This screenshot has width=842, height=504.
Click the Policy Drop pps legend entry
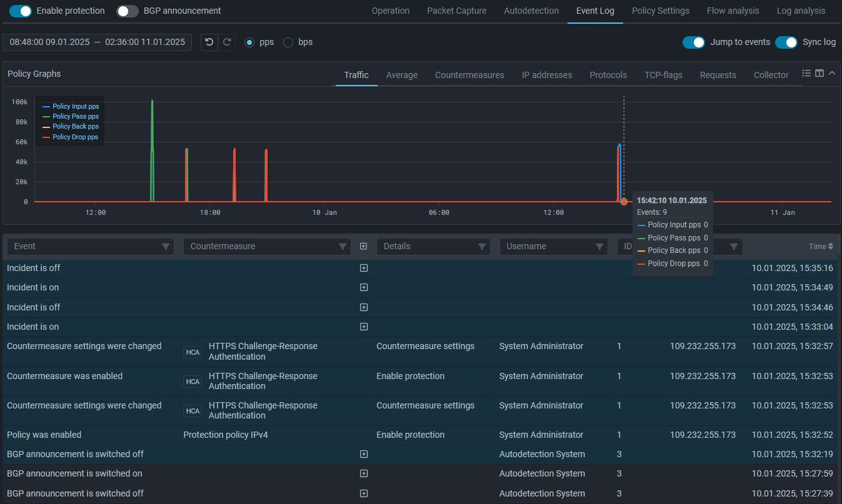(x=75, y=137)
